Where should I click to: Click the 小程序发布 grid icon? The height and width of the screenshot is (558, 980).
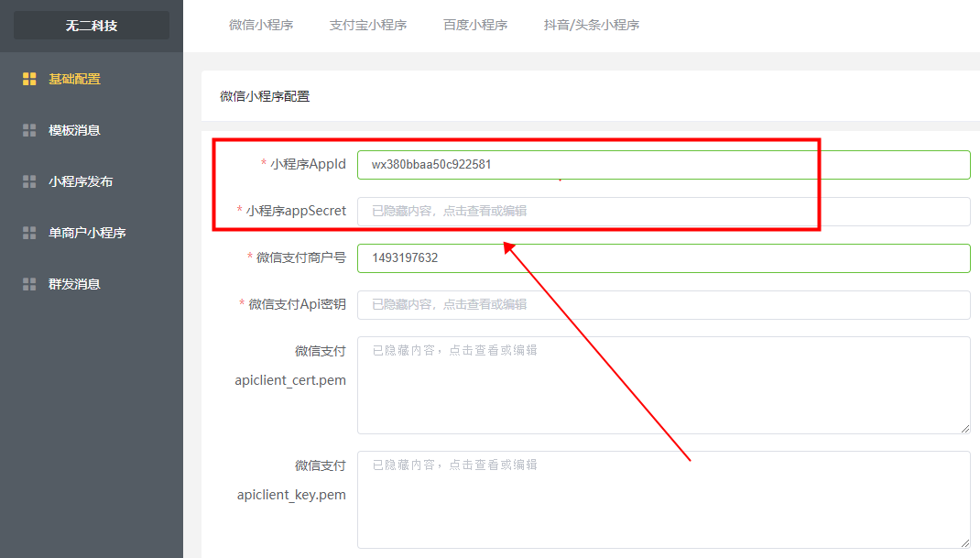pos(29,181)
